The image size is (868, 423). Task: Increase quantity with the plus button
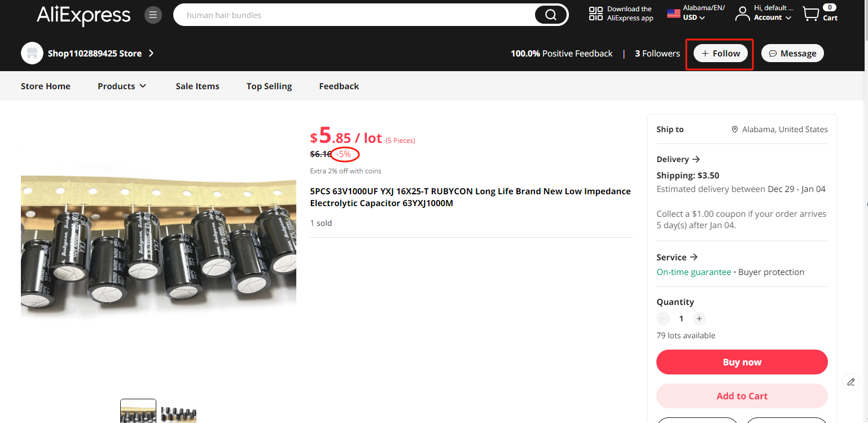(699, 319)
